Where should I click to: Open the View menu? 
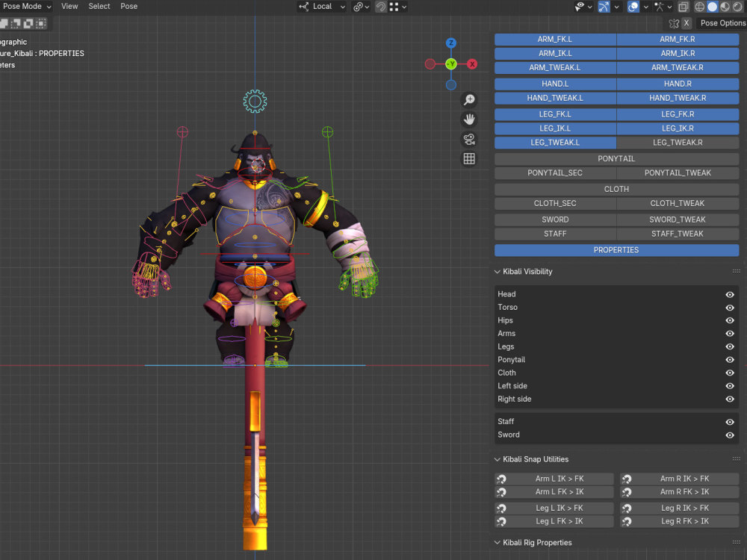click(69, 6)
